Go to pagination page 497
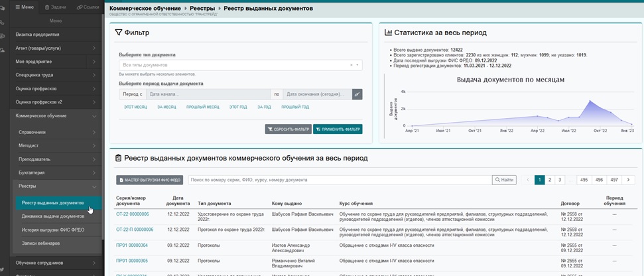The height and width of the screenshot is (276, 644). pos(614,180)
